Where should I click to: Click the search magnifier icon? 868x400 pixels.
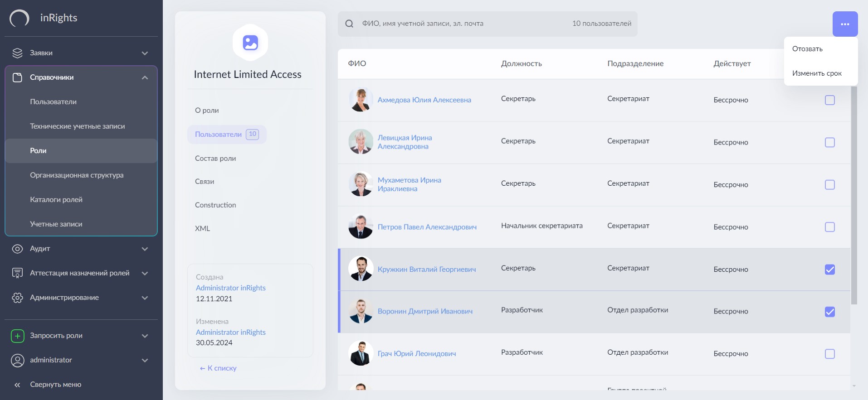pos(349,24)
